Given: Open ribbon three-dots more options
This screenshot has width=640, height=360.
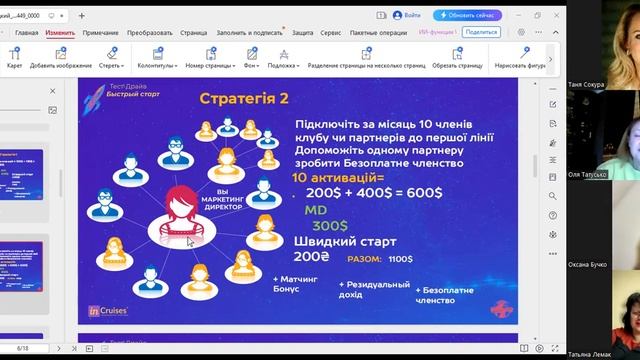Looking at the screenshot, I should click(x=538, y=32).
